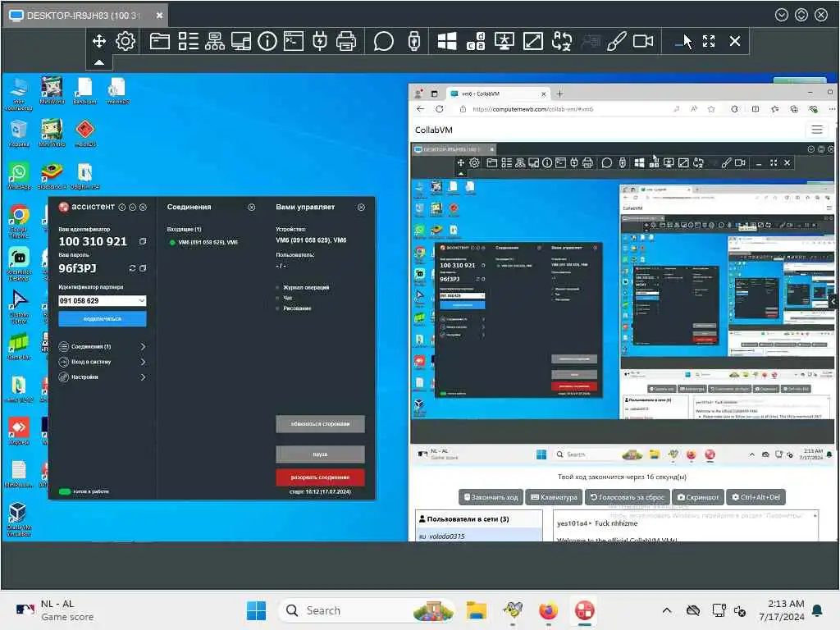Select incoming connection VM6 (091 058 629)
This screenshot has height=630, width=840.
tap(203, 242)
